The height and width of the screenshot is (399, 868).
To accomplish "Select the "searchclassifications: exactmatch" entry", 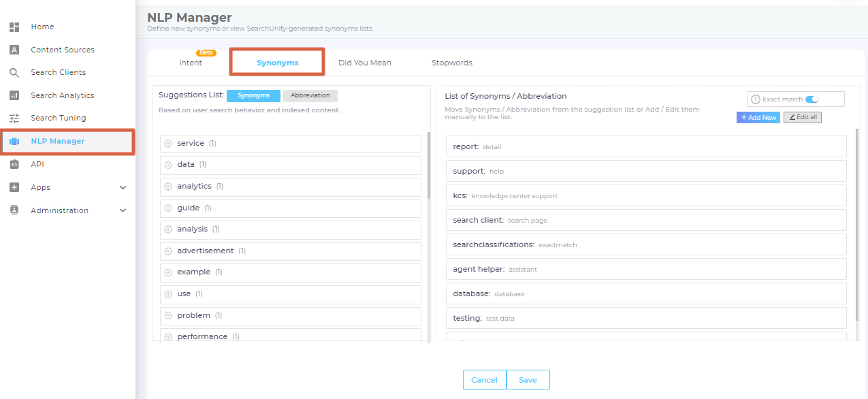I will 646,244.
